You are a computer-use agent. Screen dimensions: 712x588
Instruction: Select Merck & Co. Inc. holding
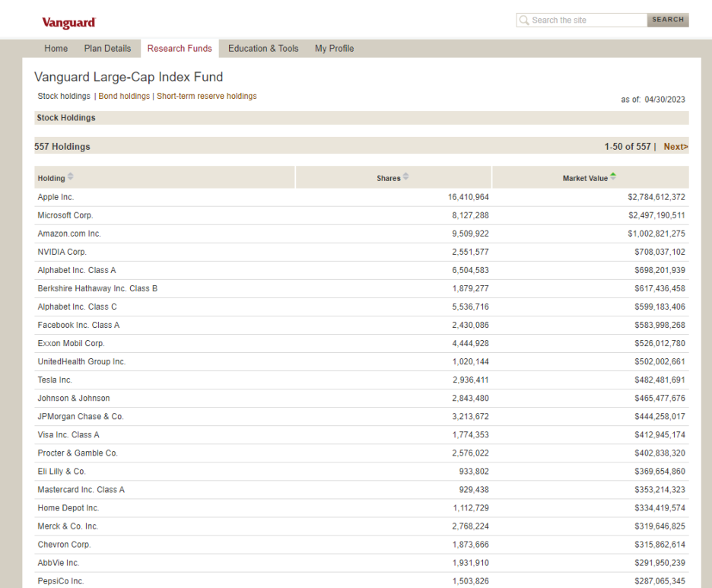(x=68, y=526)
